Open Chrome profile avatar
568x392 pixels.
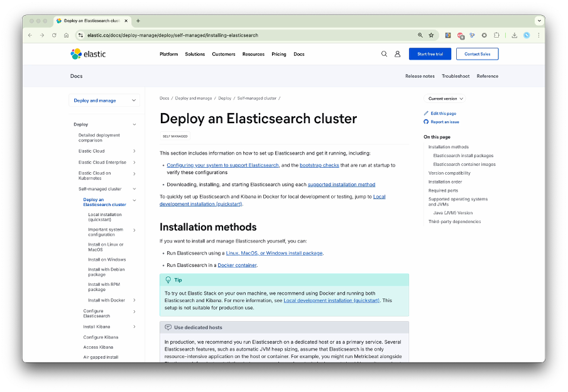[x=527, y=35]
